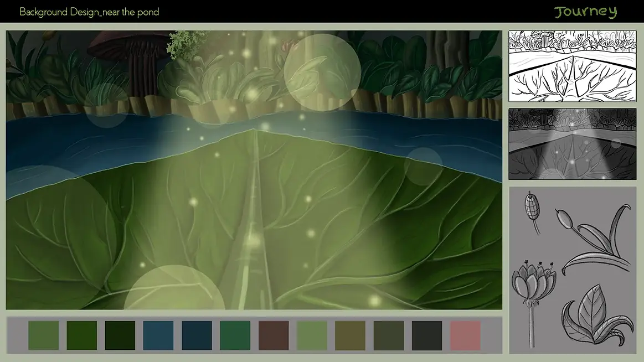Pick the charcoal black swatch
Image resolution: width=644 pixels, height=362 pixels.
tap(427, 335)
